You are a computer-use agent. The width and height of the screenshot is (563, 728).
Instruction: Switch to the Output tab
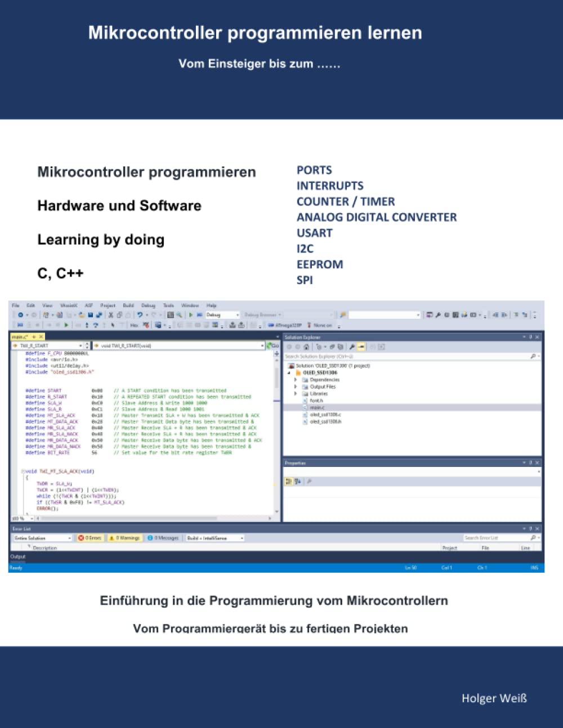[x=17, y=556]
